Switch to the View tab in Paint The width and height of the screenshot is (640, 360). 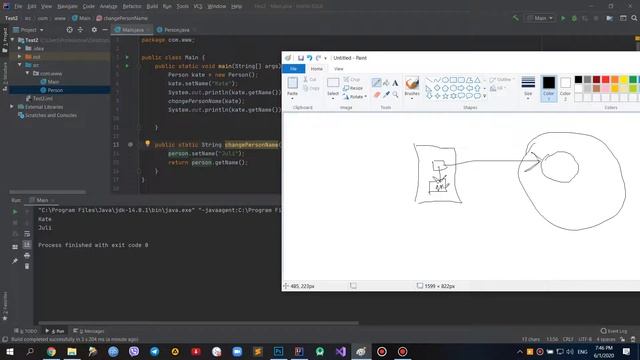[338, 69]
